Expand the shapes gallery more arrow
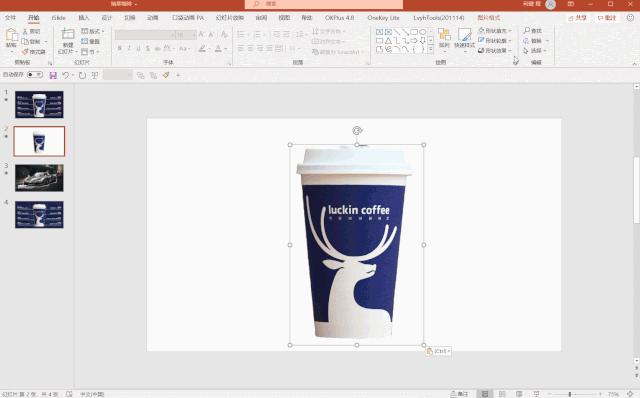Screen dimensions: 640x398 pos(431,49)
